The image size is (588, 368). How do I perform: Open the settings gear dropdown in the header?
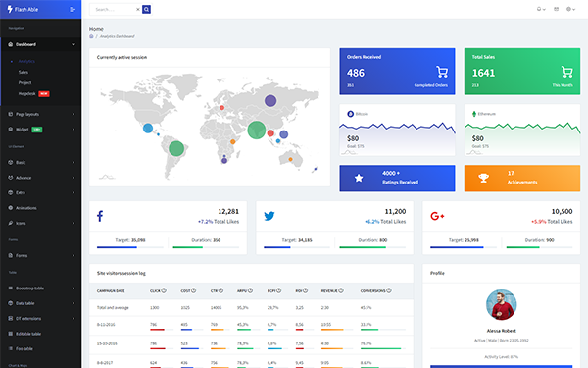(x=570, y=9)
